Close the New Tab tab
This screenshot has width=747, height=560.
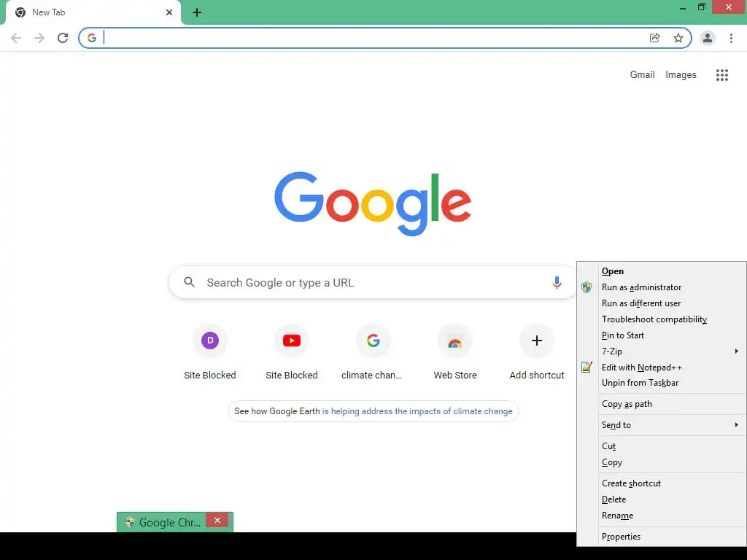(x=169, y=12)
